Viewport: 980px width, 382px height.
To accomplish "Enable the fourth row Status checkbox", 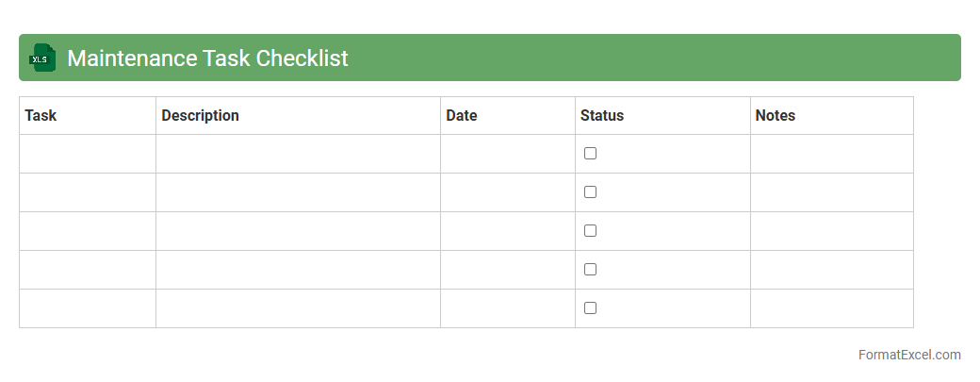I will pyautogui.click(x=590, y=270).
